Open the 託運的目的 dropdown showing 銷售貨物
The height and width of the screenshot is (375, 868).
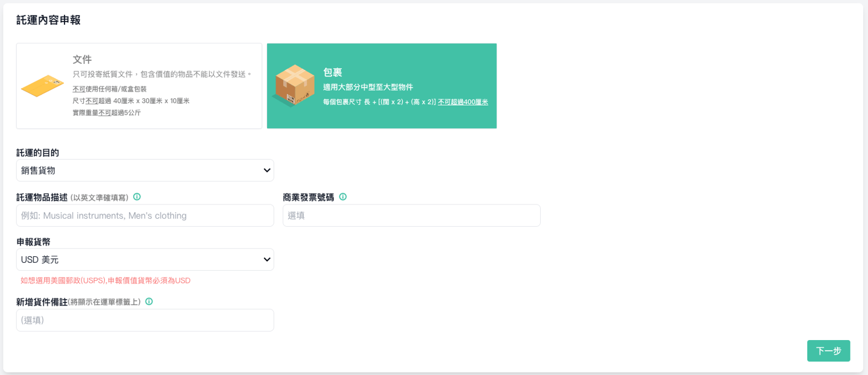tap(145, 171)
